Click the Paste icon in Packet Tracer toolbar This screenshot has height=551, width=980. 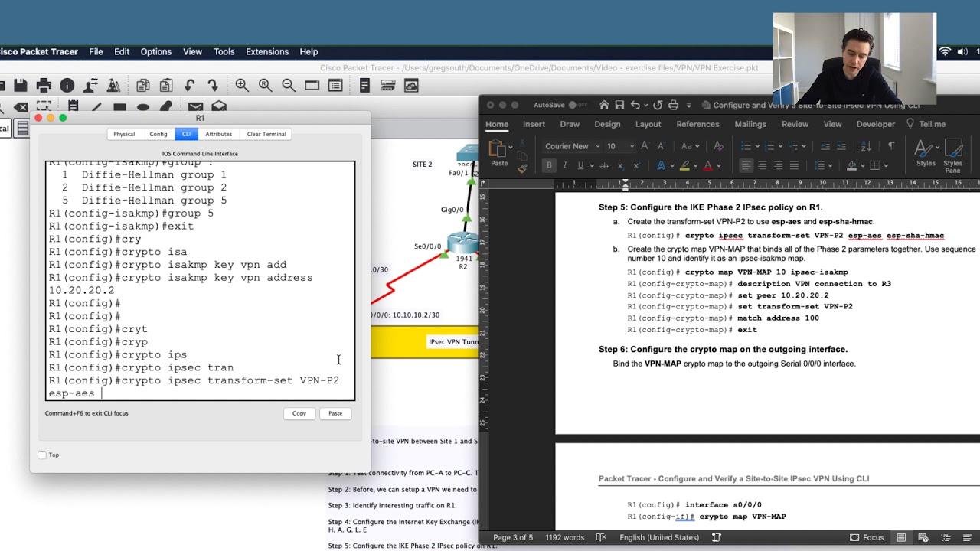pyautogui.click(x=166, y=86)
